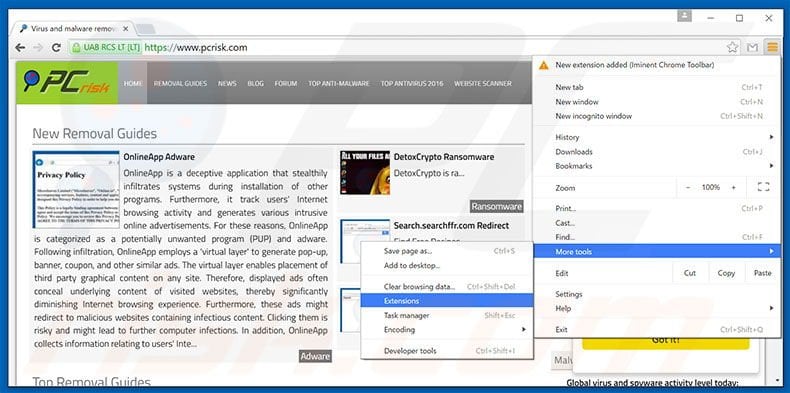790x393 pixels.
Task: Select Clear browsing data
Action: pos(447,287)
